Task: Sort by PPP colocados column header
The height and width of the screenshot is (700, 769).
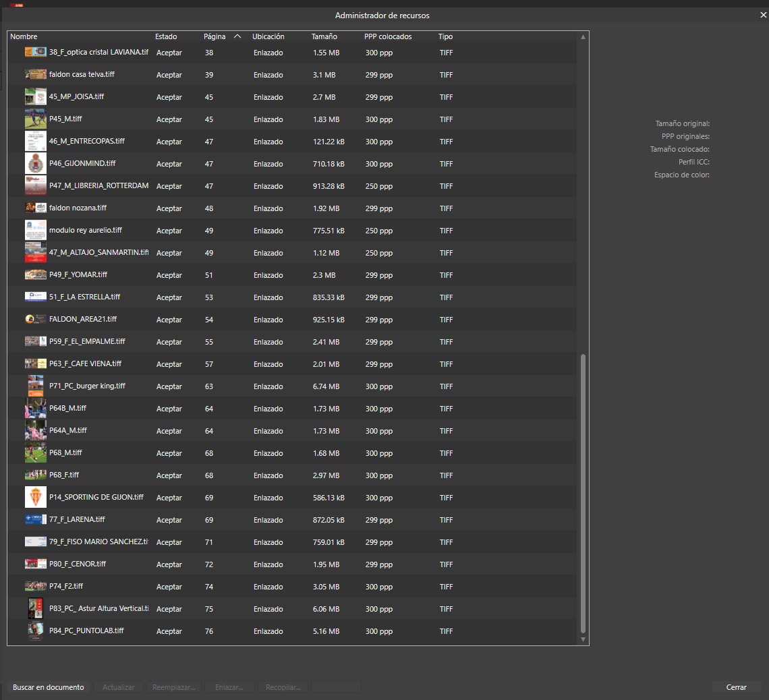Action: 388,37
